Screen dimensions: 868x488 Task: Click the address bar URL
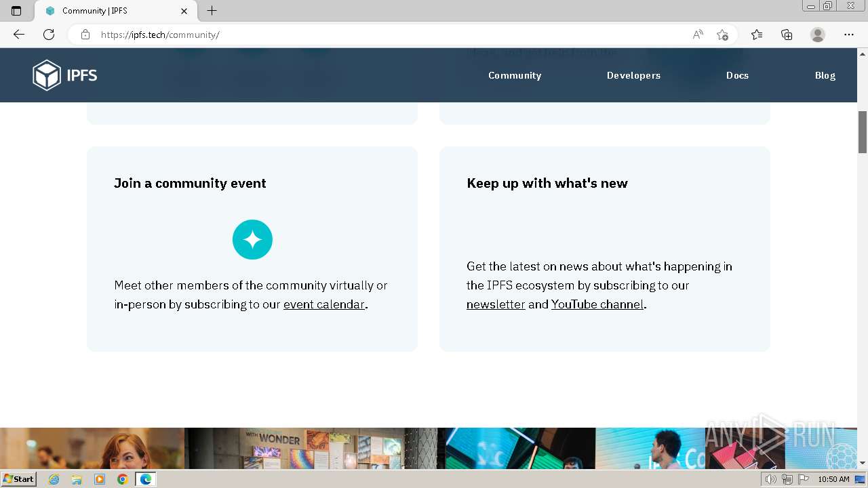coord(160,35)
